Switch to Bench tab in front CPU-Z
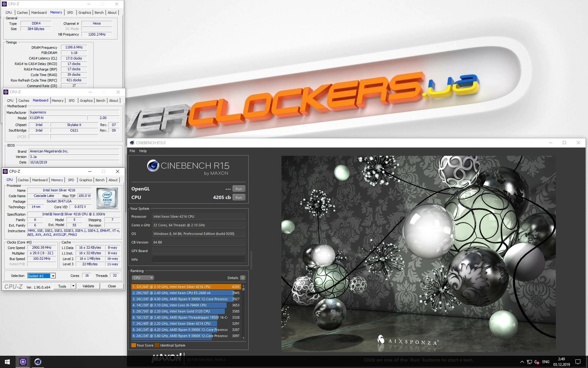The width and height of the screenshot is (588, 368). [x=100, y=180]
